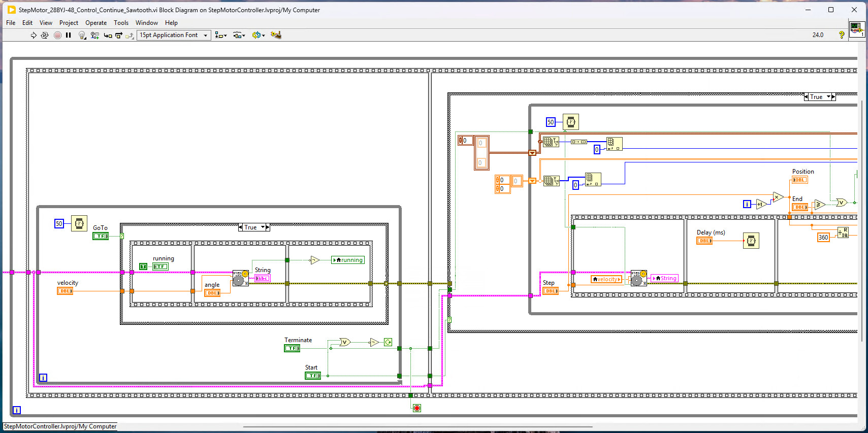Go to the previous case in the left case structure

tap(240, 227)
